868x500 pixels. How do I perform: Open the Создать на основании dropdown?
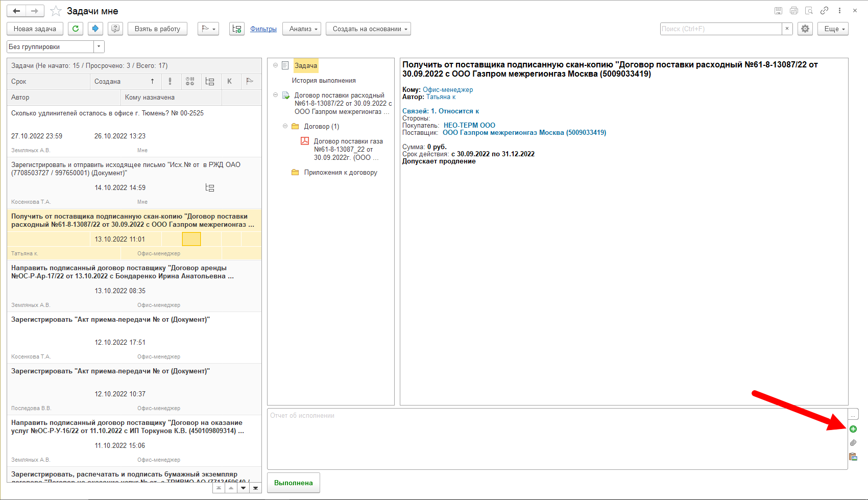368,29
